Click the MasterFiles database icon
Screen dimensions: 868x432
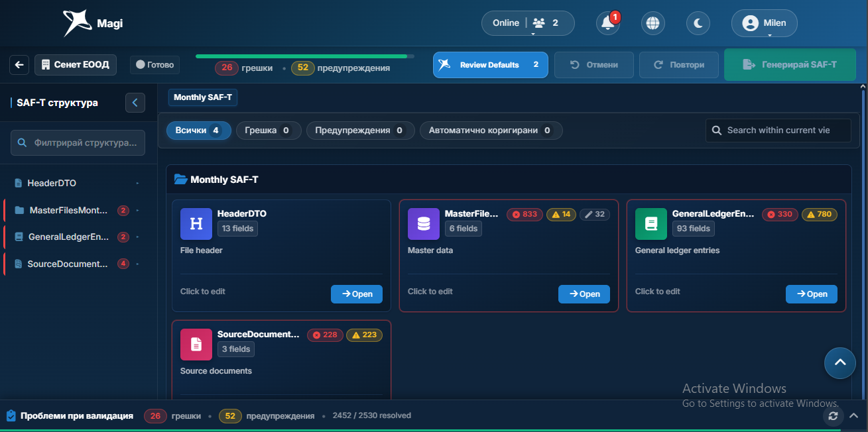click(x=424, y=224)
